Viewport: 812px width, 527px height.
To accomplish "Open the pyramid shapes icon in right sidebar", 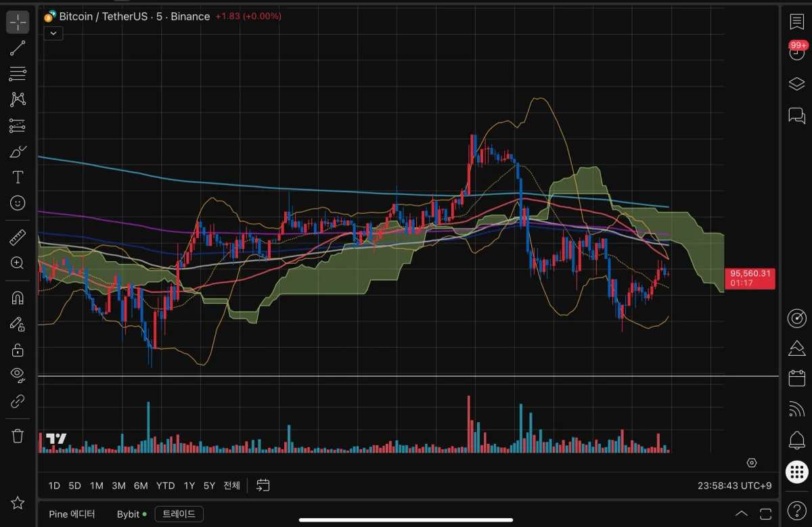I will 796,348.
